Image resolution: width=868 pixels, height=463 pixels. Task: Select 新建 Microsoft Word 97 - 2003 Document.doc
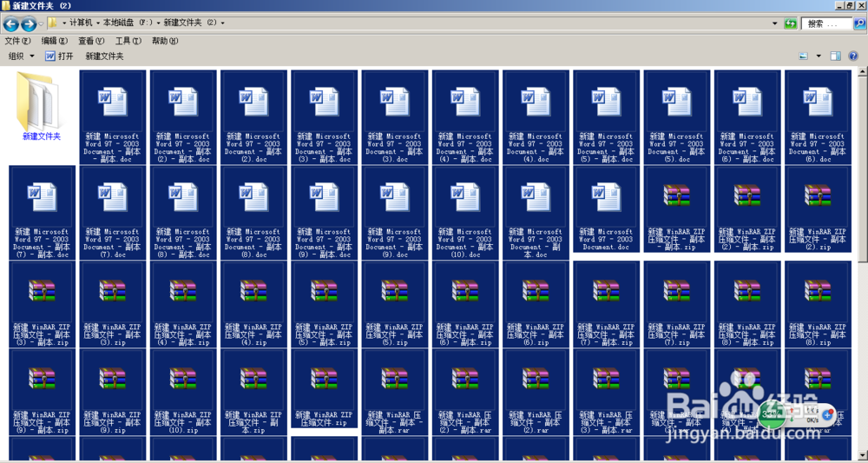606,208
